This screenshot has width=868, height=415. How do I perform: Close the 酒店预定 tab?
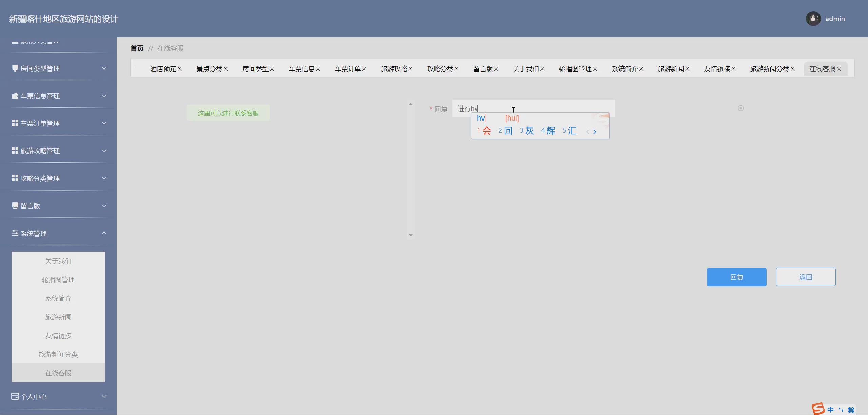pos(180,69)
